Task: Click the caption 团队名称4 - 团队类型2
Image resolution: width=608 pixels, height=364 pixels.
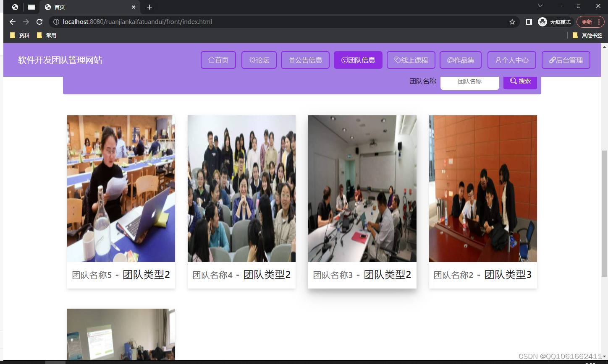Action: tap(241, 275)
